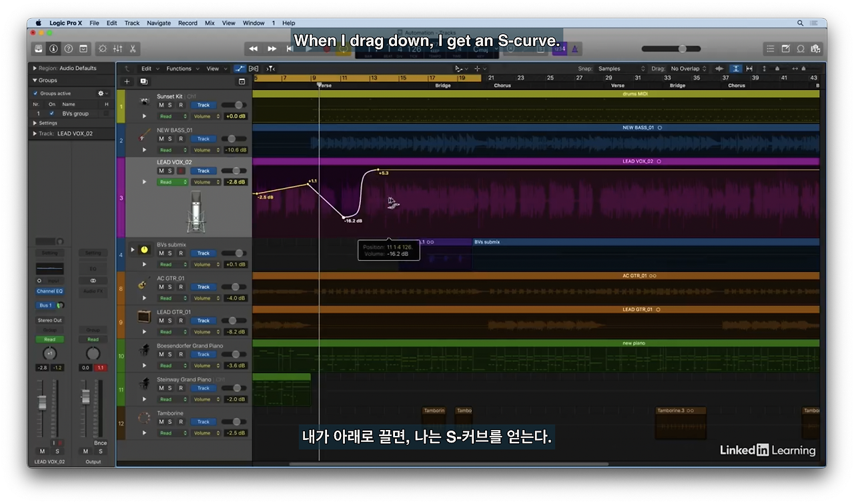The width and height of the screenshot is (854, 504).
Task: Click the Tamborine.3 region
Action: [681, 423]
